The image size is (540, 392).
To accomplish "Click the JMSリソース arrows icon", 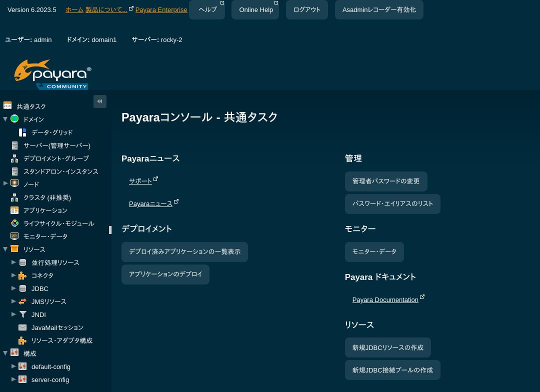I will (22, 301).
